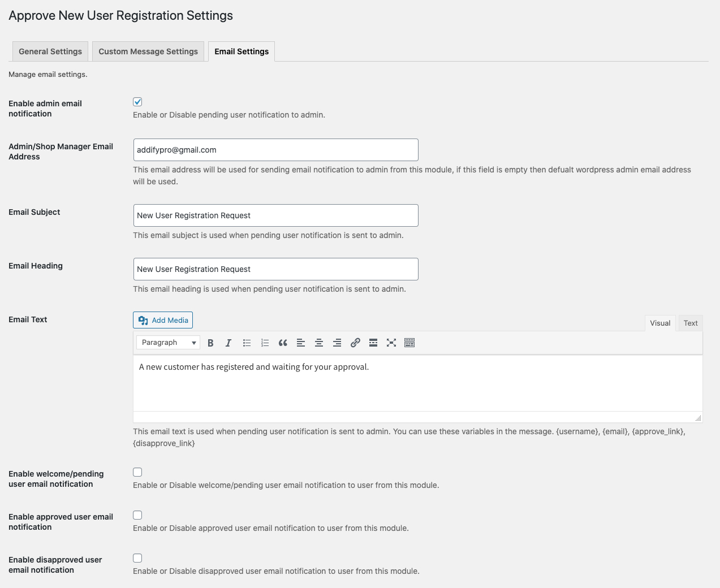
Task: Enable admin email notification
Action: (137, 102)
